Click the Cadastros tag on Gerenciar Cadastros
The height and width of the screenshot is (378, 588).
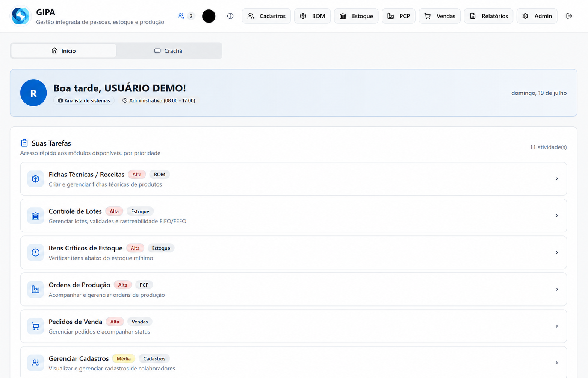[154, 359]
